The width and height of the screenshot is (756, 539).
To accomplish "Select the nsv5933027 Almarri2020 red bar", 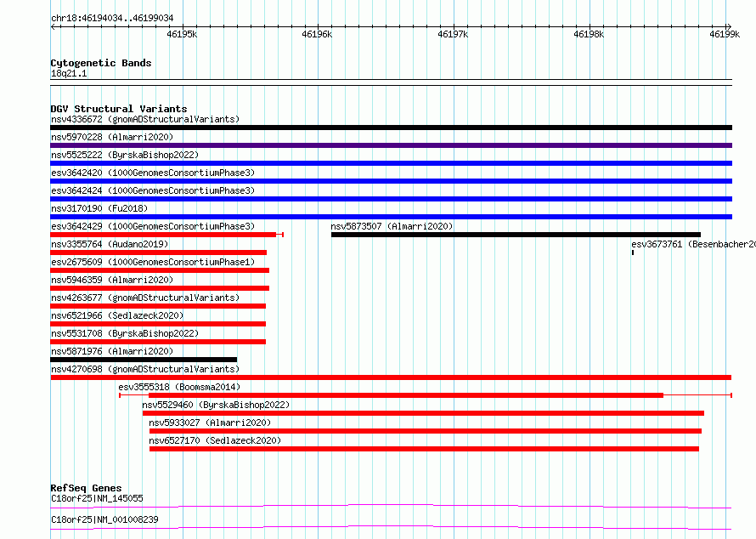I will 426,431.
